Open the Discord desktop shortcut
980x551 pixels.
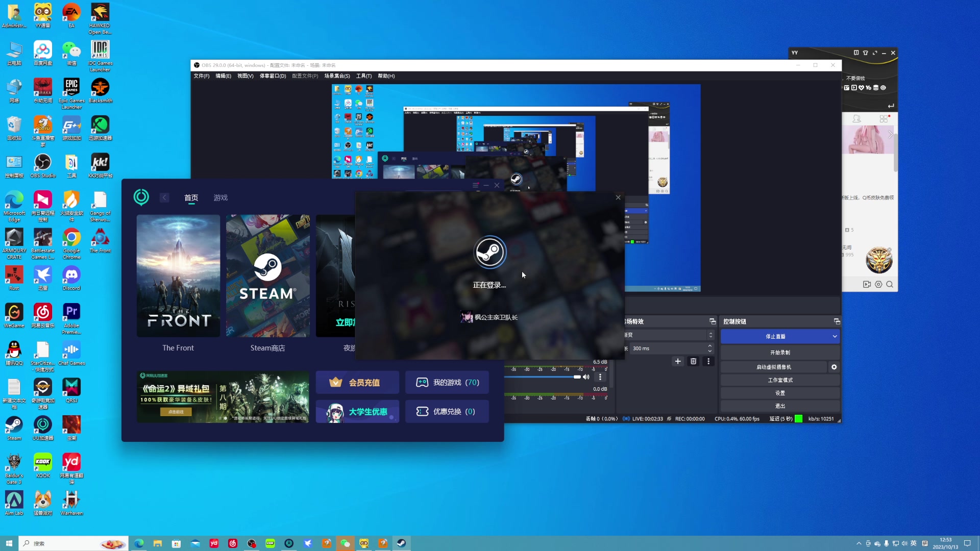point(71,279)
